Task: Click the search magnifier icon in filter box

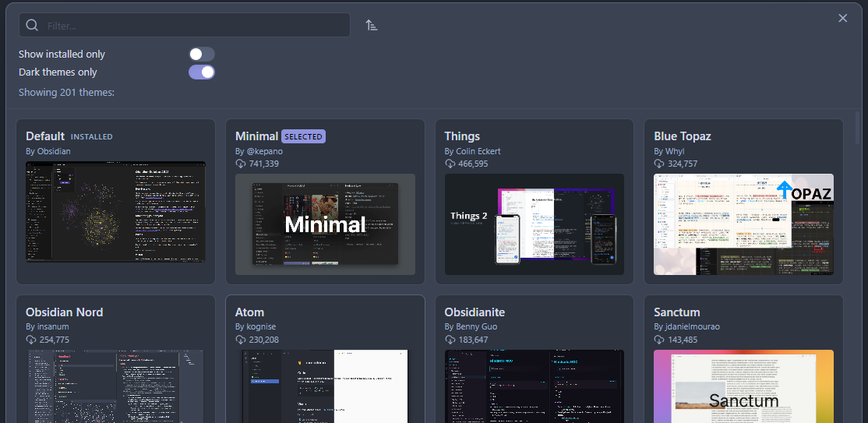Action: click(32, 26)
